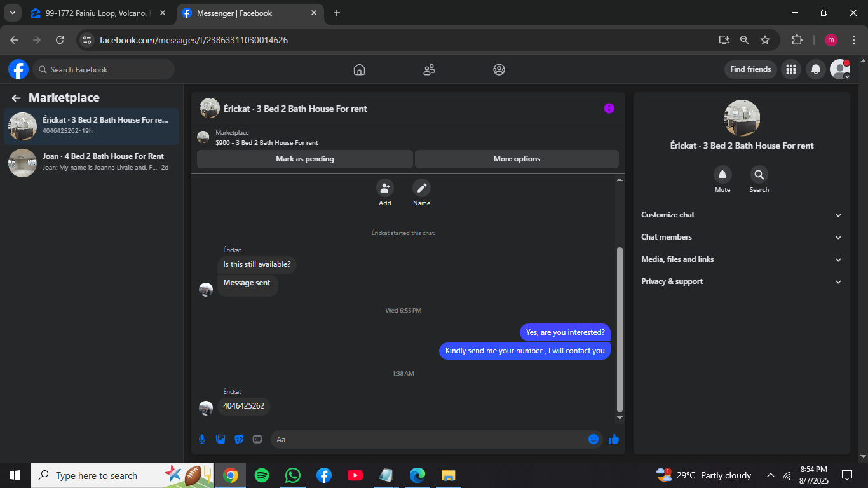868x488 pixels.
Task: Open the Windows notification center icon
Action: pos(846,475)
